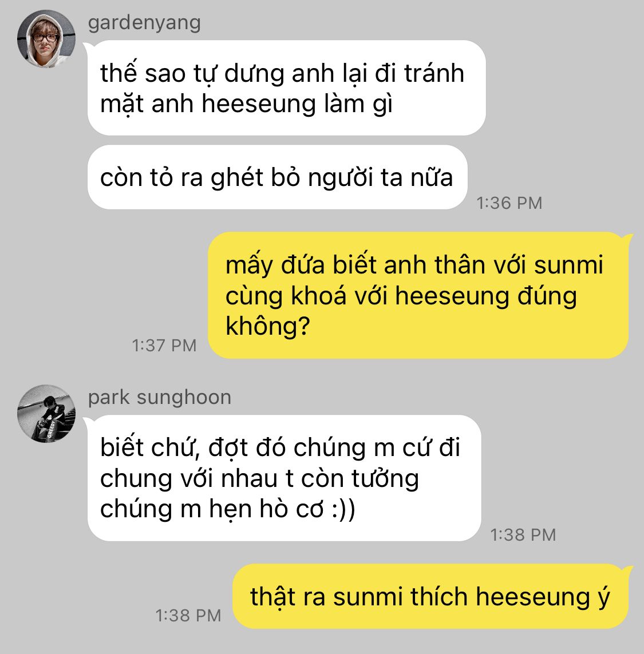The image size is (644, 654).
Task: Tap the 1:36 PM timestamp
Action: [509, 203]
